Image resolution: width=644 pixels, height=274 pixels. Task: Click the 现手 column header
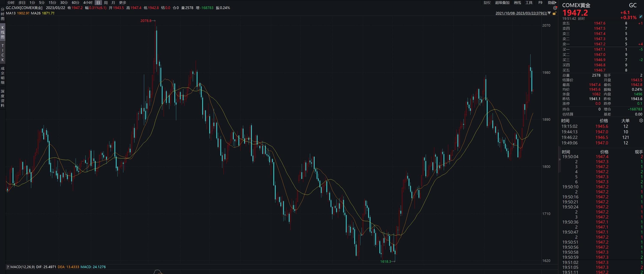point(639,152)
